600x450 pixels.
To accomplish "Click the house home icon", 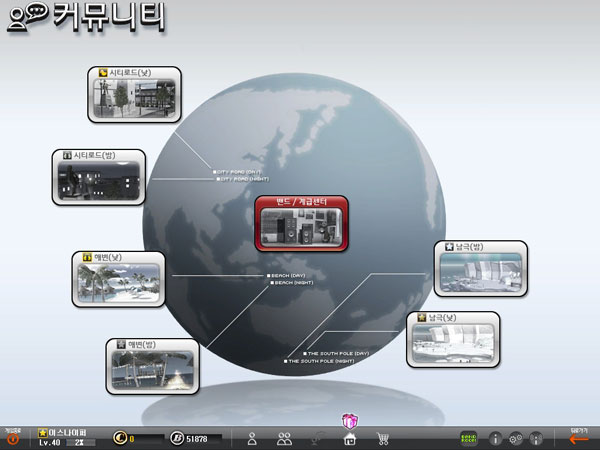I will click(350, 438).
